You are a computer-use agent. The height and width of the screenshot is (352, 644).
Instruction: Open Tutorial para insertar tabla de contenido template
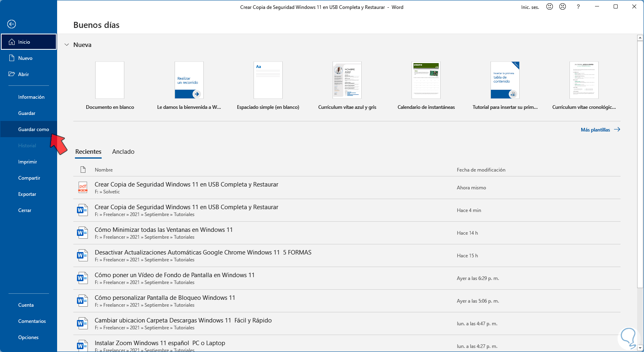click(505, 86)
